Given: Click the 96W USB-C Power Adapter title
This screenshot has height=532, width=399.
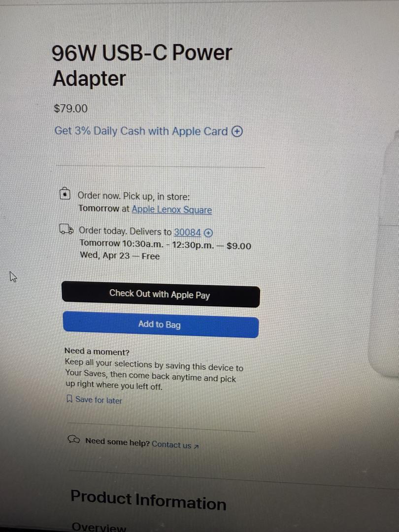Looking at the screenshot, I should click(142, 66).
